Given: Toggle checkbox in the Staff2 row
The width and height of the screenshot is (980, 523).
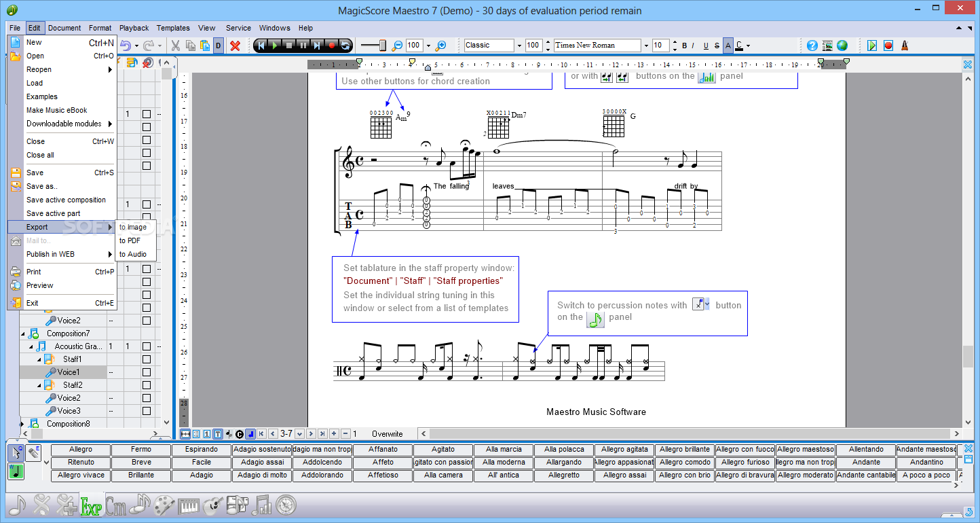Looking at the screenshot, I should [x=146, y=385].
